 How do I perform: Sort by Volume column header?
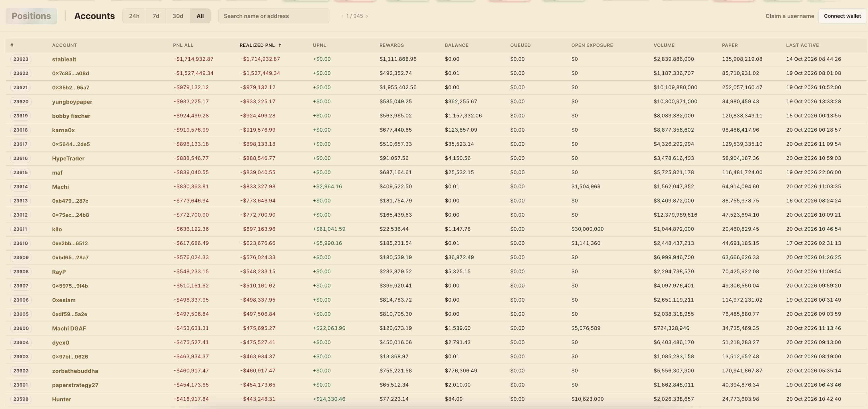tap(664, 45)
